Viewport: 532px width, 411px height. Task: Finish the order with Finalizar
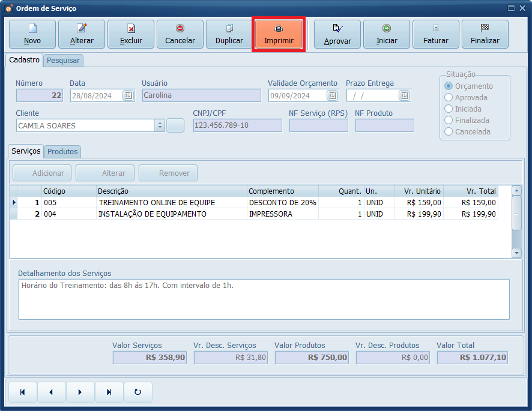[485, 34]
